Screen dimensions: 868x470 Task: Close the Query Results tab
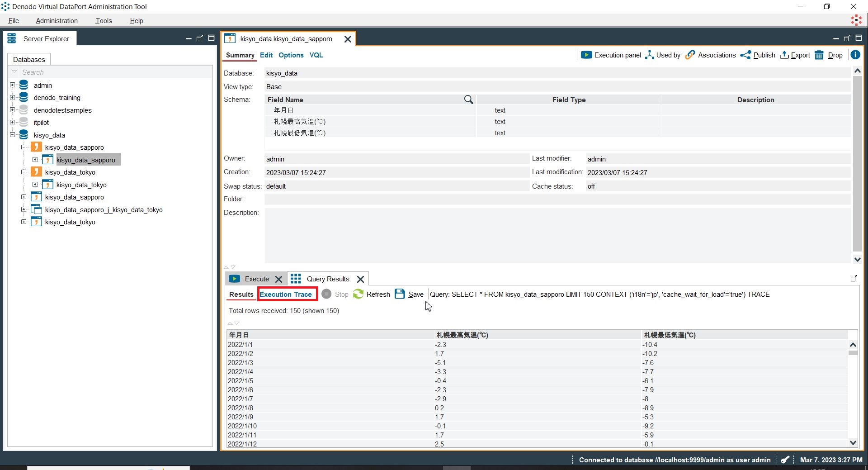pos(360,279)
